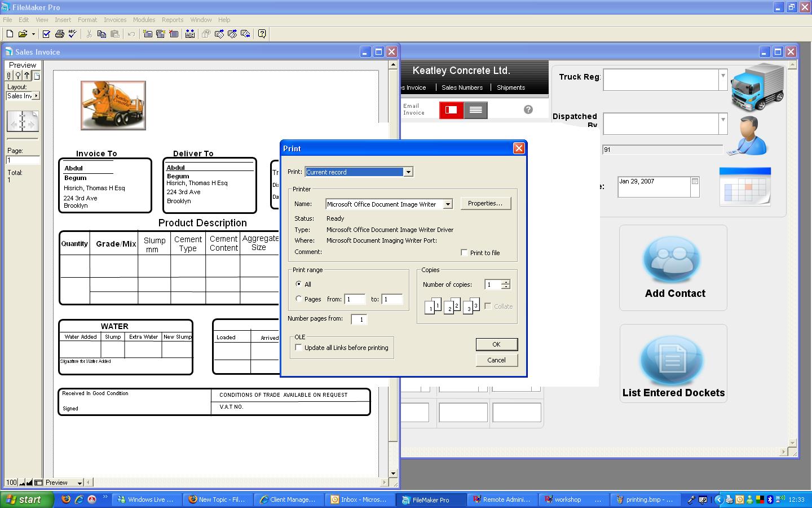Click the Duplicate Record toolbar icon
This screenshot has width=812, height=508.
pos(161,34)
